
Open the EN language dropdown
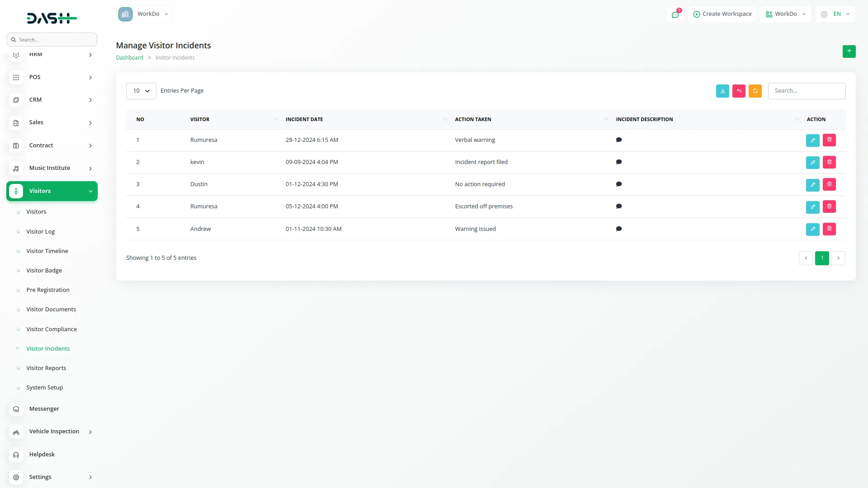(836, 14)
